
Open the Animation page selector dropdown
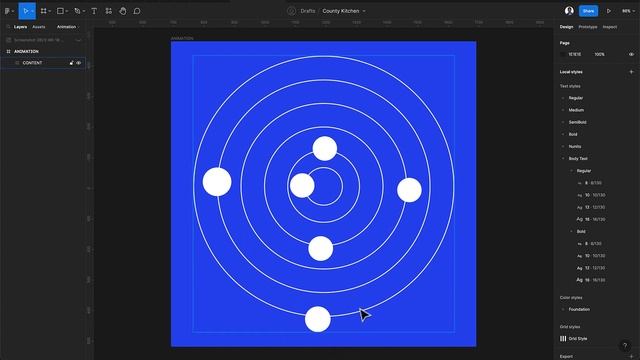[x=68, y=27]
